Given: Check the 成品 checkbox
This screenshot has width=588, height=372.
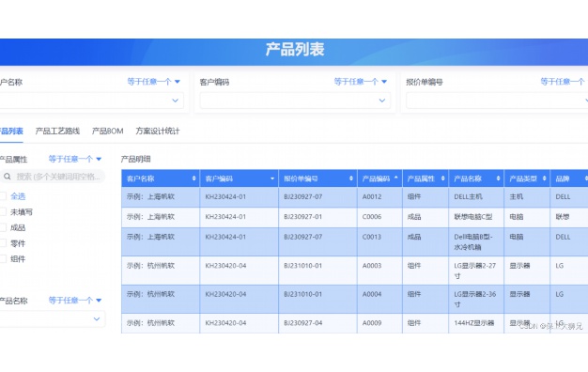Looking at the screenshot, I should pyautogui.click(x=3, y=227).
